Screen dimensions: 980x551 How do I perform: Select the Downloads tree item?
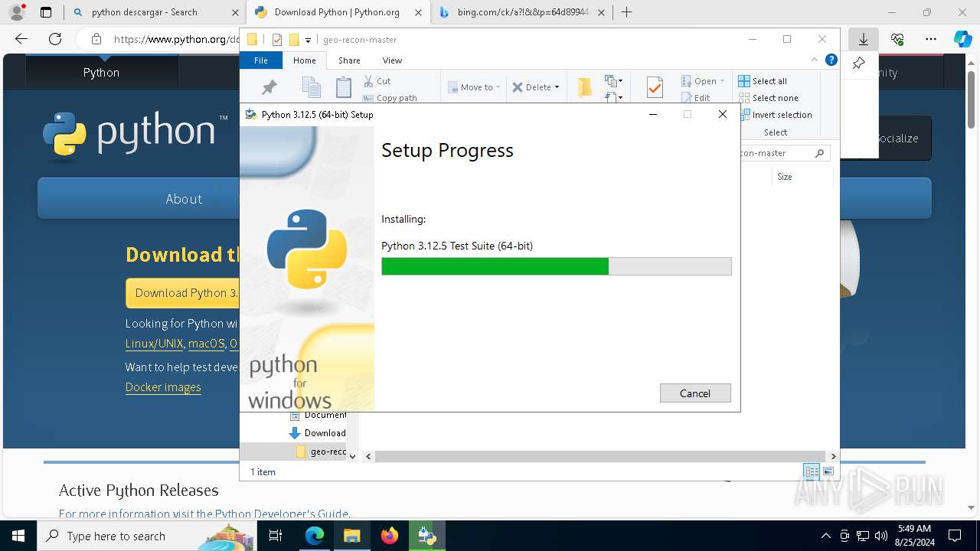coord(318,433)
